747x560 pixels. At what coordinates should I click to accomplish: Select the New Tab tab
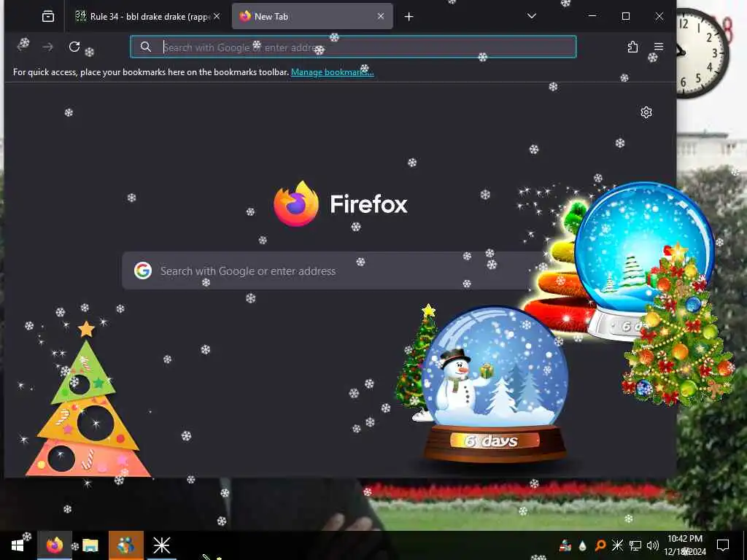[312, 17]
